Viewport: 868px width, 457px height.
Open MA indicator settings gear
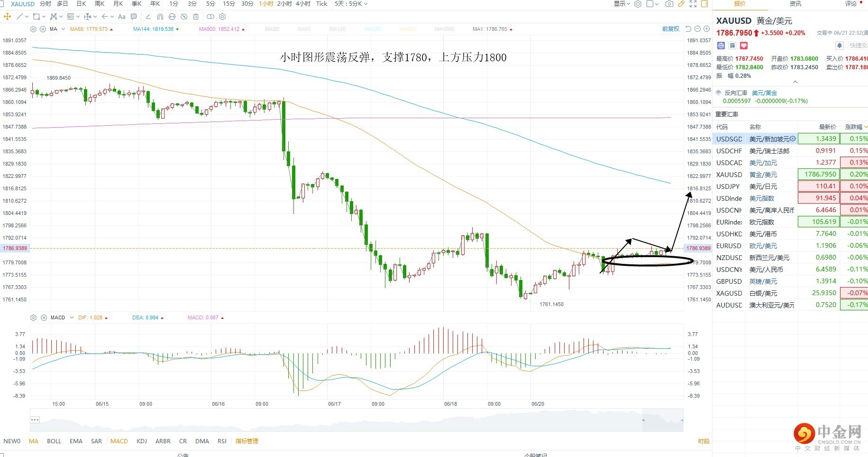[33, 29]
